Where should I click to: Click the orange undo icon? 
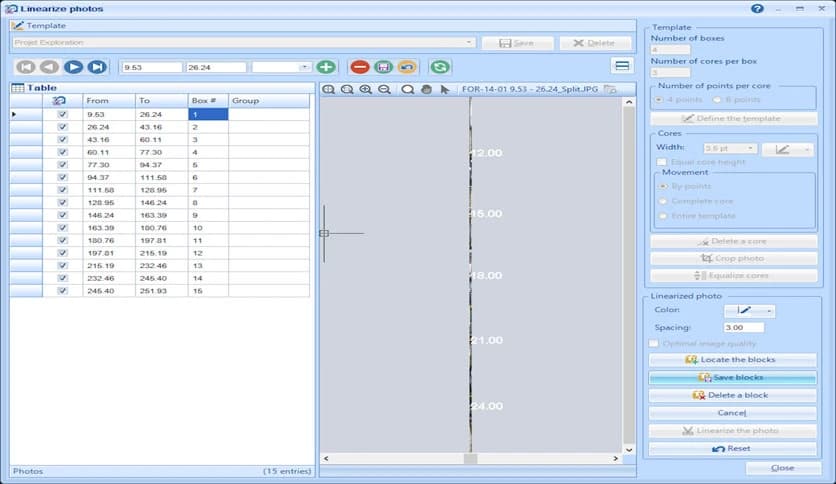407,67
